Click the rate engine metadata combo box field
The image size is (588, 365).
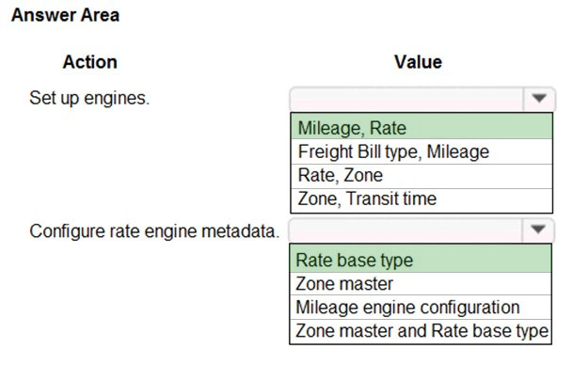pos(405,230)
